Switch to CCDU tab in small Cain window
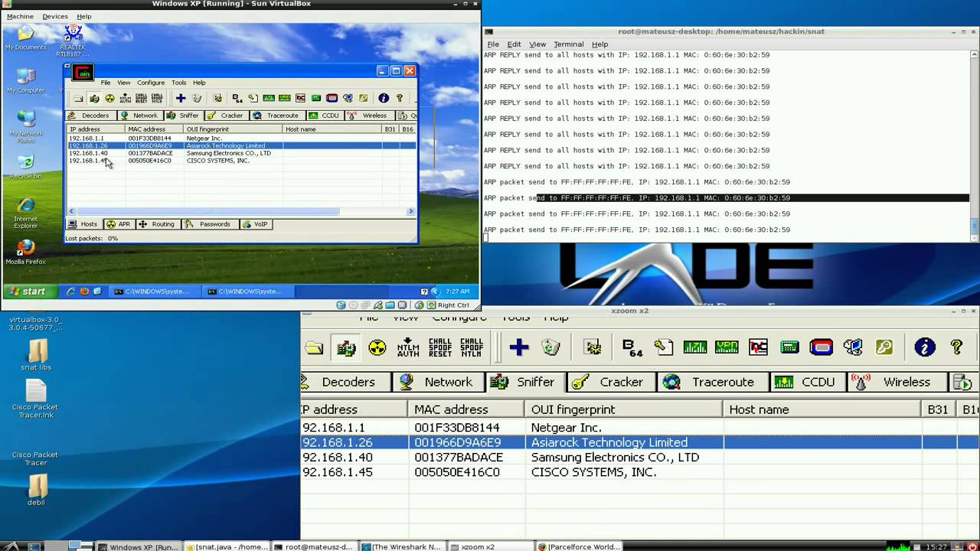The height and width of the screenshot is (551, 980). coord(324,116)
